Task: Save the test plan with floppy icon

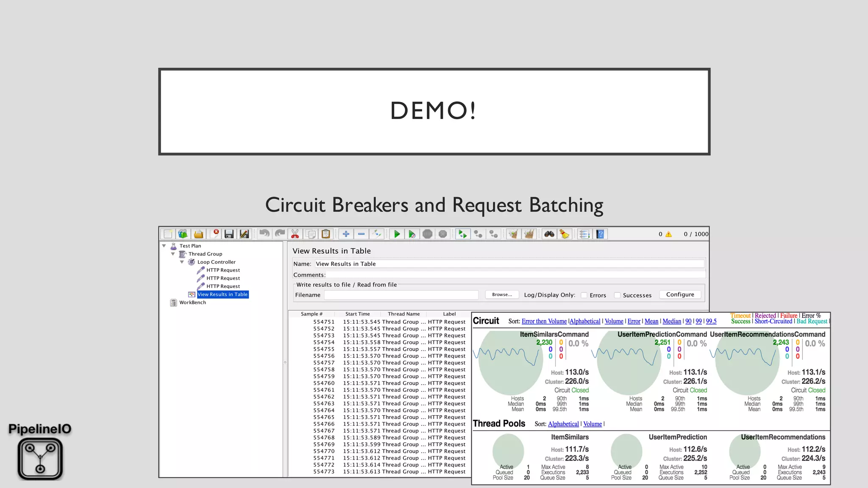Action: click(x=229, y=234)
